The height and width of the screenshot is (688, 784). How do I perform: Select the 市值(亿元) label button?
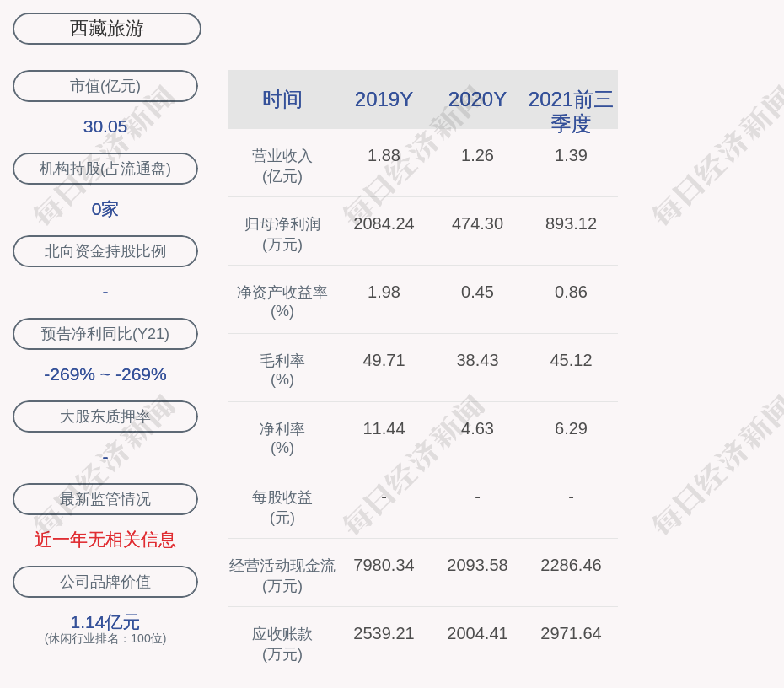(105, 86)
